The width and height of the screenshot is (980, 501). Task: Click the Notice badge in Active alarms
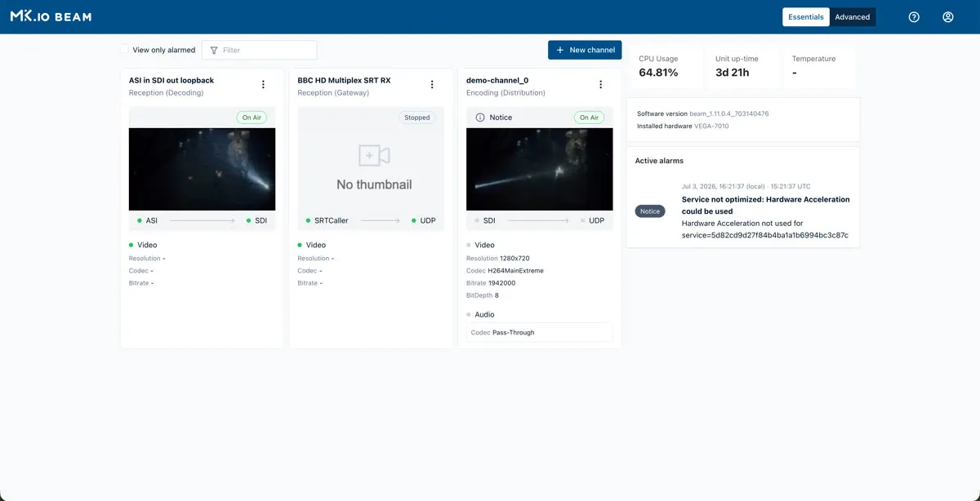pyautogui.click(x=650, y=211)
